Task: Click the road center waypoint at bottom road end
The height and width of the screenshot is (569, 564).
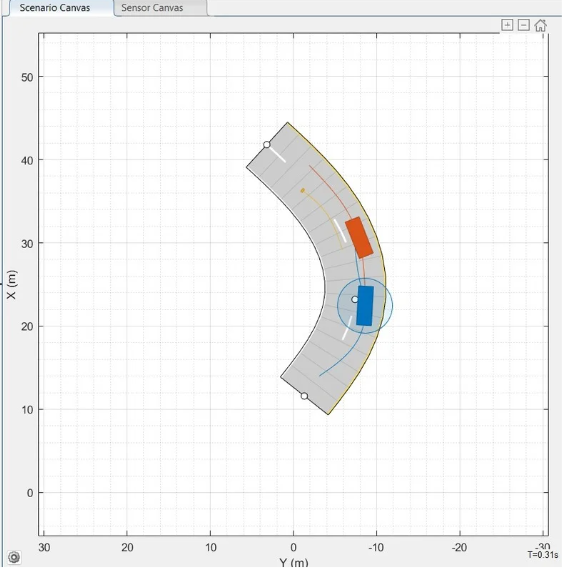Action: coord(304,396)
